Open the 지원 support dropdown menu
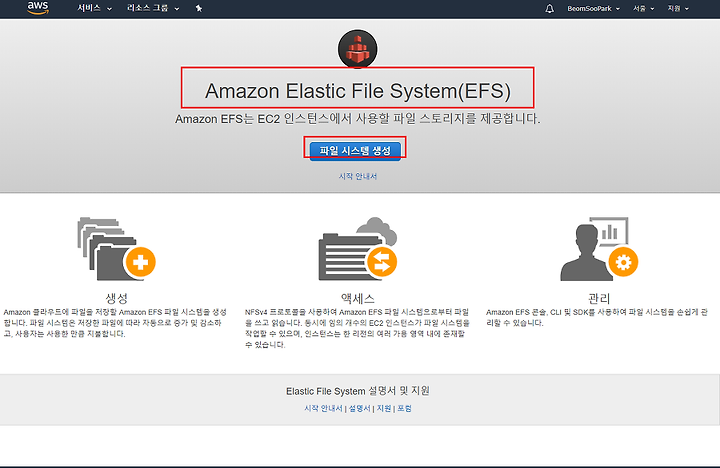The width and height of the screenshot is (720, 468). 678,8
